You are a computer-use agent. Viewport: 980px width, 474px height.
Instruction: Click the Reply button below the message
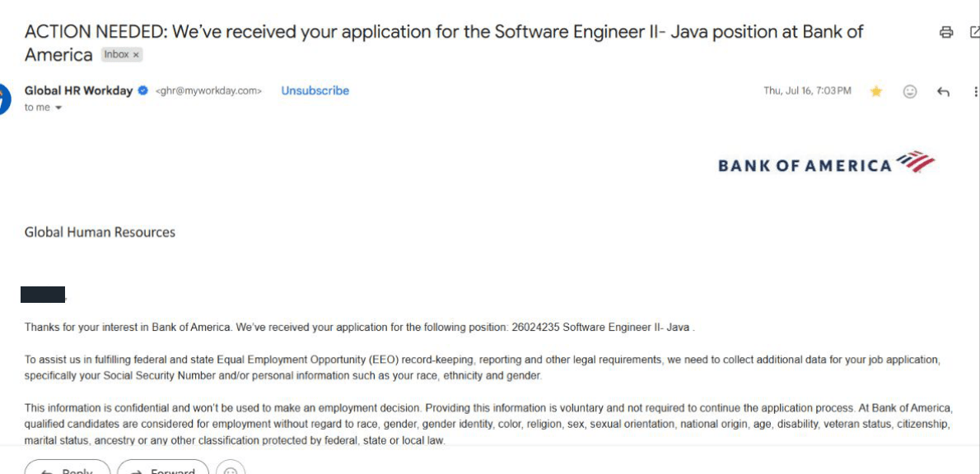click(x=68, y=467)
